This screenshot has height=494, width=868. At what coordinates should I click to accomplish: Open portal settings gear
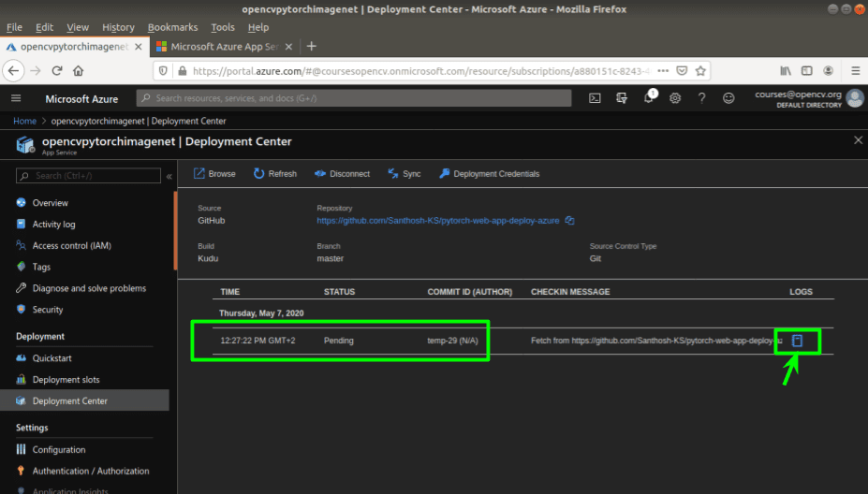(675, 98)
